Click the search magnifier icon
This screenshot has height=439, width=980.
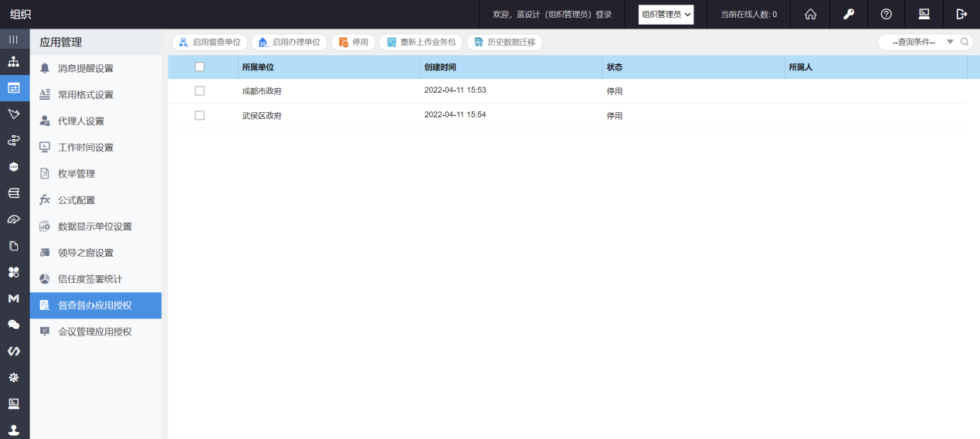click(965, 43)
